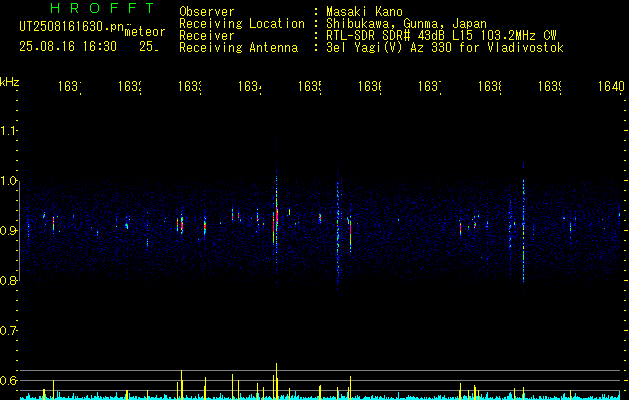This screenshot has height=400, width=629.
Task: Click the 1.0 kHz frequency axis label
Action: tap(8, 181)
